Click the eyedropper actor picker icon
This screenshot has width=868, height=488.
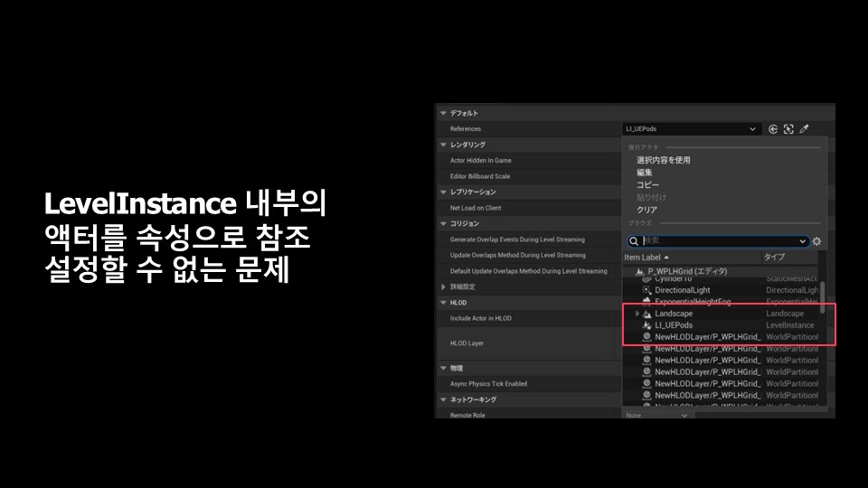tap(804, 129)
